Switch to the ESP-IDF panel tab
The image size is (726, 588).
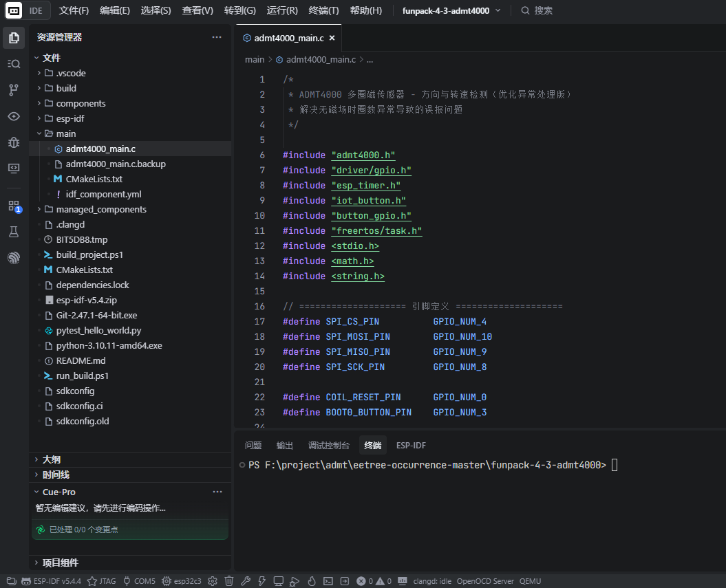(x=411, y=446)
